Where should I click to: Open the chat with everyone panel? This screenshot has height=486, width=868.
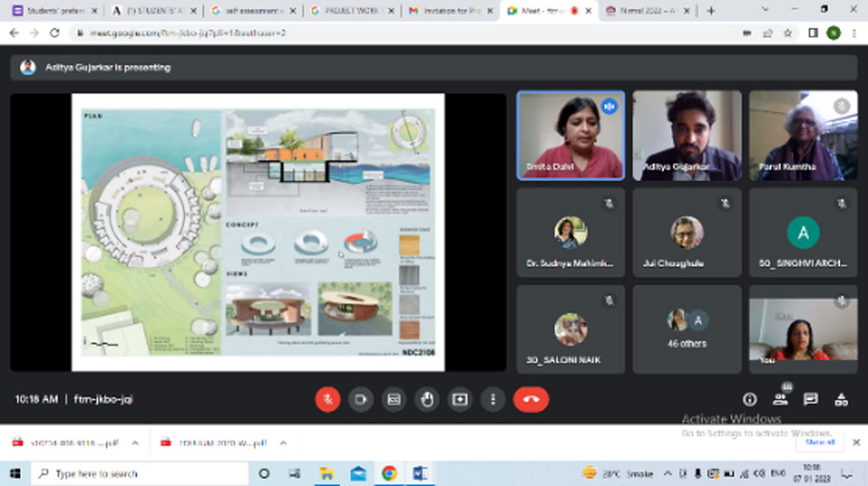pos(811,399)
